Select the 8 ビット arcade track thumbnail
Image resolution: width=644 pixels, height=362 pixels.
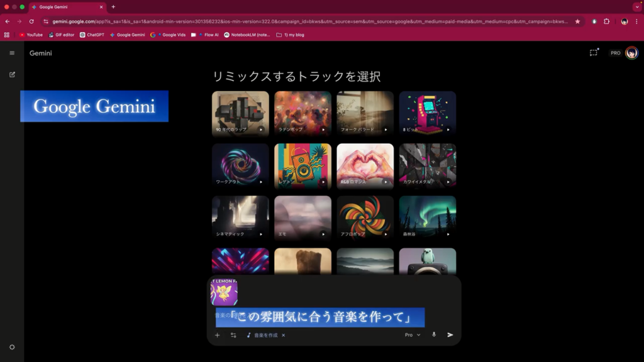[428, 113]
